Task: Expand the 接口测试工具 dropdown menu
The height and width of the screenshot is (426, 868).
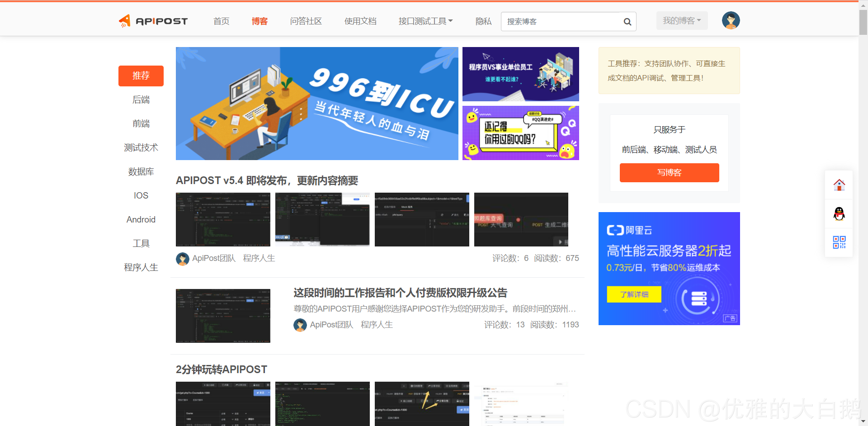Action: pos(425,21)
